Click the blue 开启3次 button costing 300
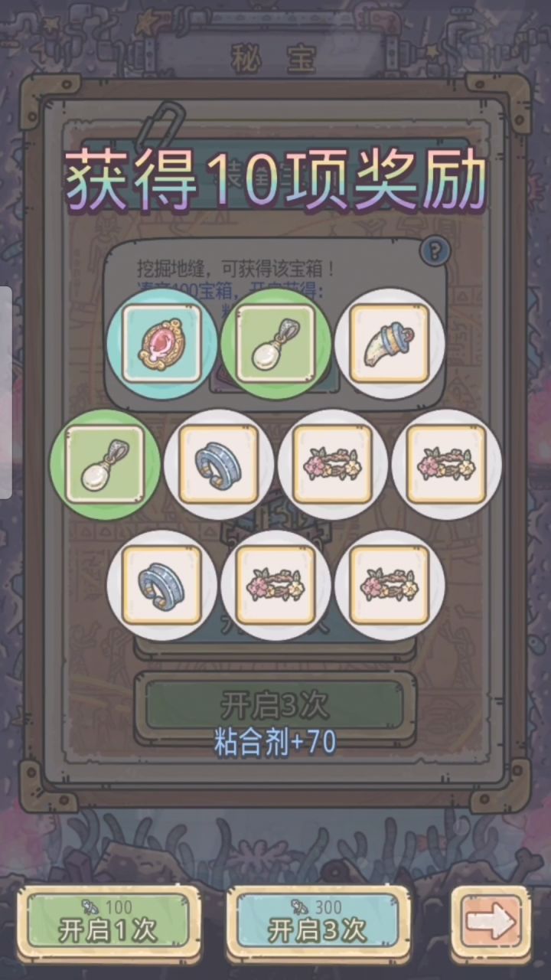The image size is (551, 980). (318, 923)
